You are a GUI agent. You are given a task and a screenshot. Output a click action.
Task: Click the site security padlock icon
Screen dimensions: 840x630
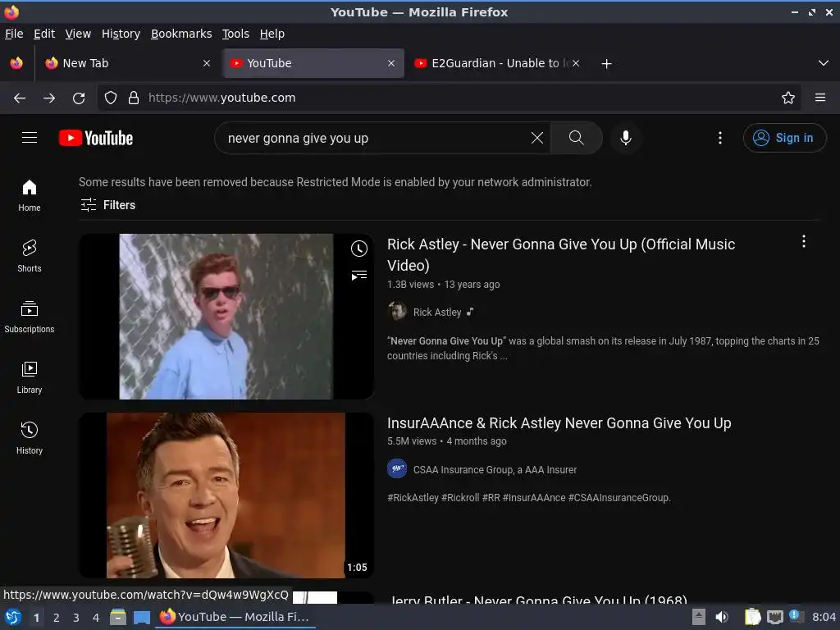click(134, 98)
